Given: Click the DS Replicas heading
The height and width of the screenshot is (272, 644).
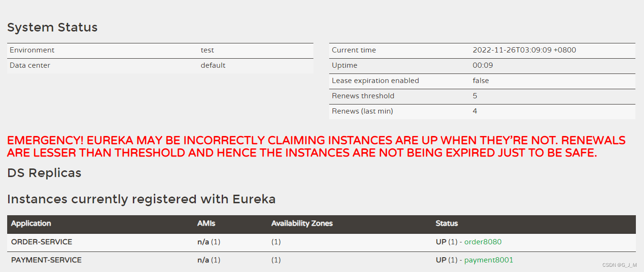Looking at the screenshot, I should click(x=44, y=173).
